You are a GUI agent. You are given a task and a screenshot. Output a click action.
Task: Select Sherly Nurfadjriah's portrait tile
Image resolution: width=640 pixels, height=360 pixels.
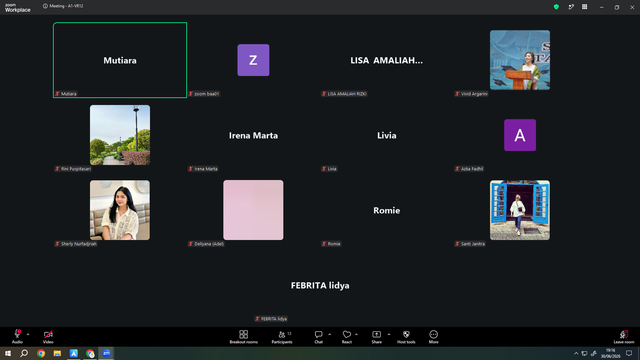(120, 210)
